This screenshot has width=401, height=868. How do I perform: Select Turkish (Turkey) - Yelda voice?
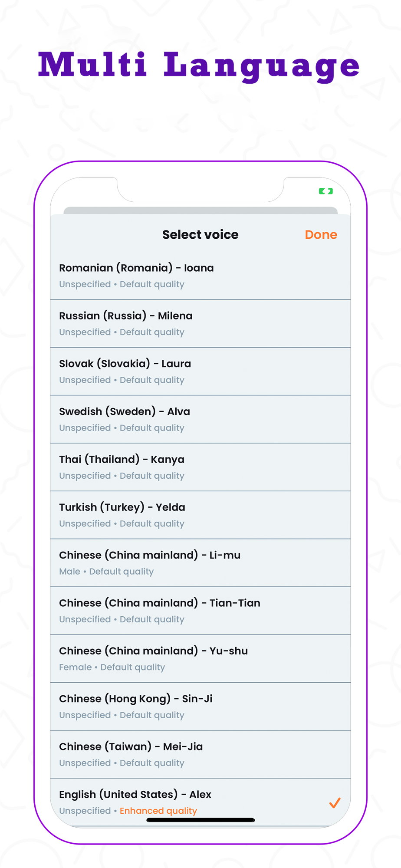[x=200, y=515]
